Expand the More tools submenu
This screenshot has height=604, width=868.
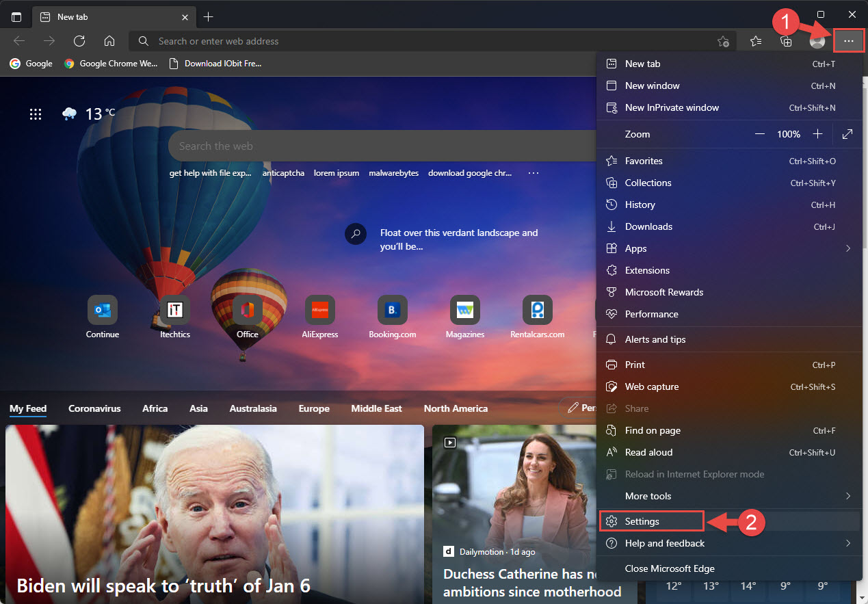(x=729, y=496)
